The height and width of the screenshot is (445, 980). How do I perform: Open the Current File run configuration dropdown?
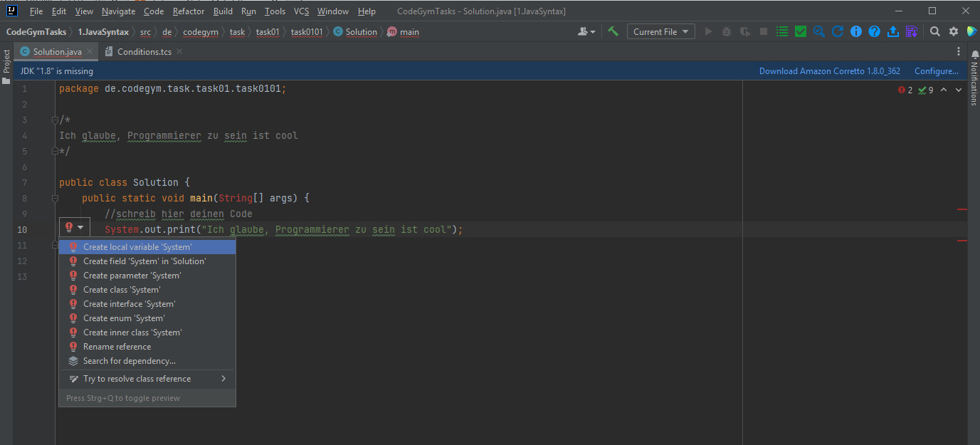pyautogui.click(x=660, y=31)
